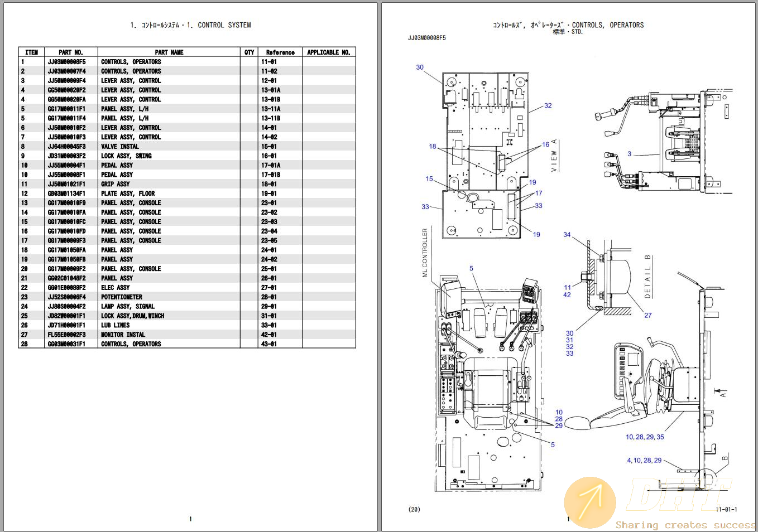Click the ELEC ASSY part name
The height and width of the screenshot is (532, 758).
point(115,288)
